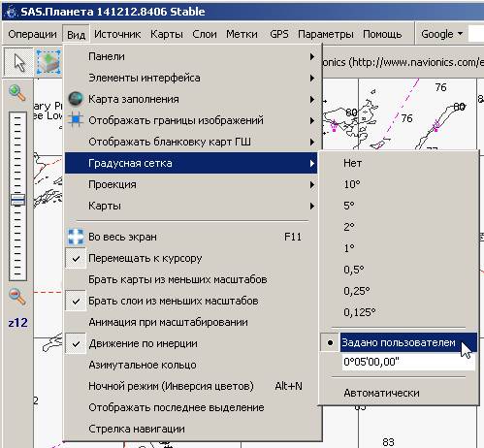Open the GPS menu
The image size is (484, 448).
pos(279,34)
